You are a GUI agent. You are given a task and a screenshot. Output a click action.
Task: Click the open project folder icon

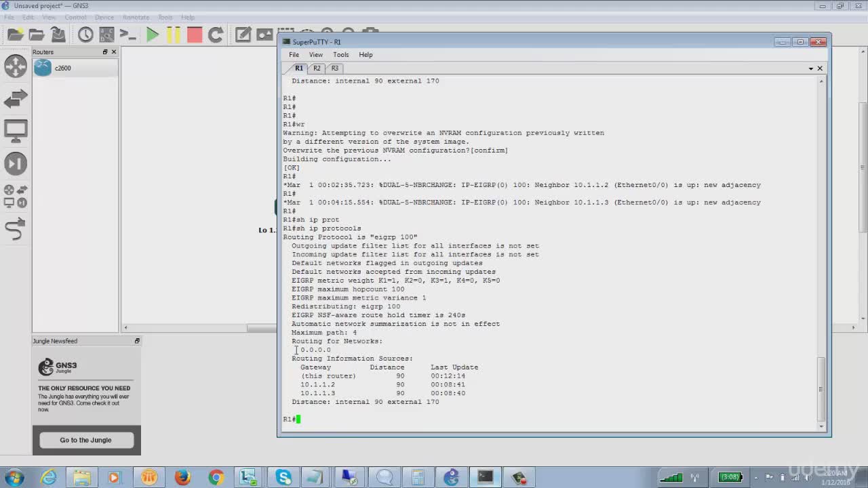coord(37,35)
